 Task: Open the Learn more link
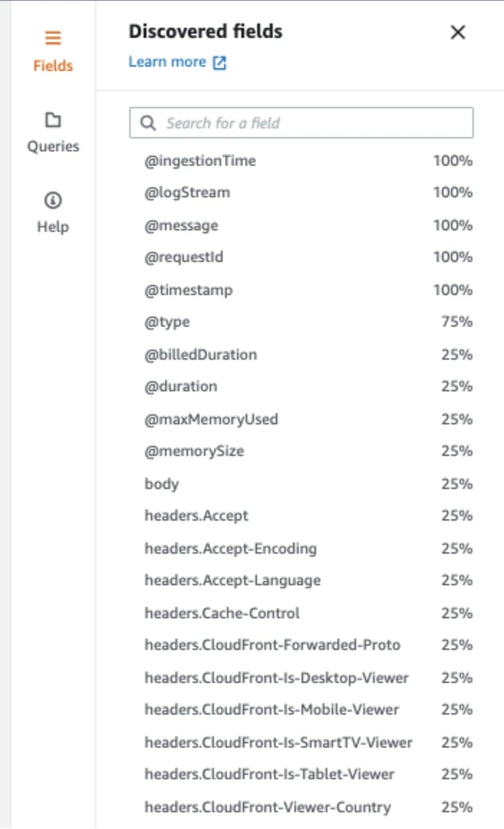(x=167, y=62)
